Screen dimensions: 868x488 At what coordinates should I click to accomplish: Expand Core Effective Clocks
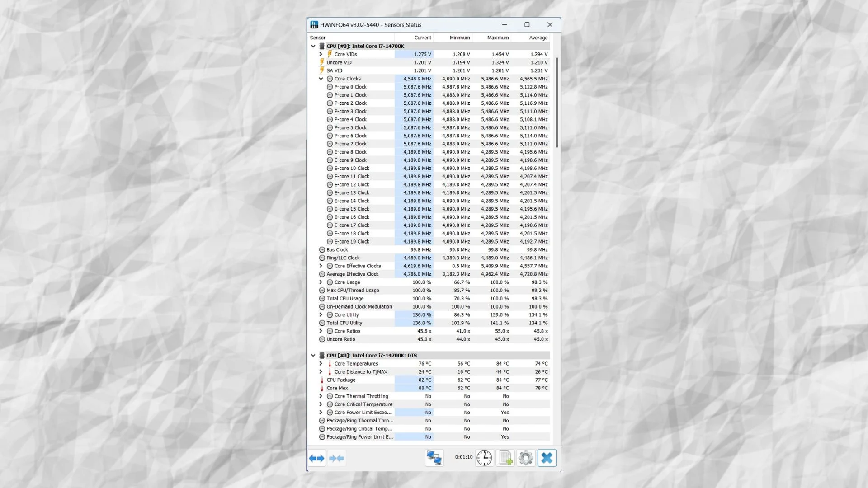pyautogui.click(x=321, y=266)
